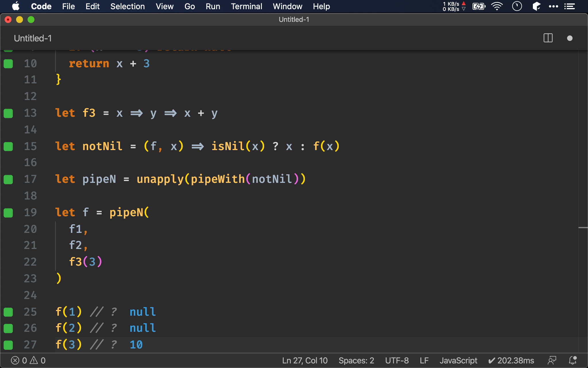Viewport: 588px width, 368px height.
Task: Open the Apple menu
Action: [16, 6]
